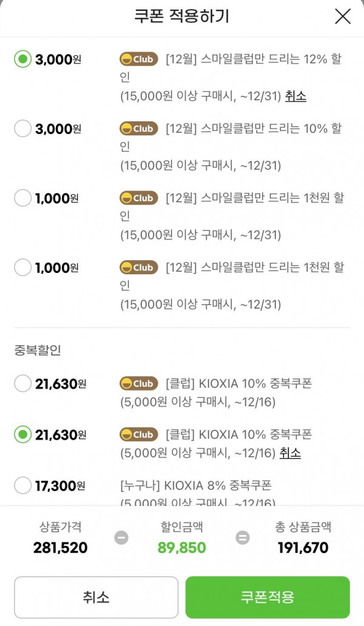Viewport: 364px width, 626px height.
Task: Click the minus icon beside 할인금액
Action: (x=121, y=537)
